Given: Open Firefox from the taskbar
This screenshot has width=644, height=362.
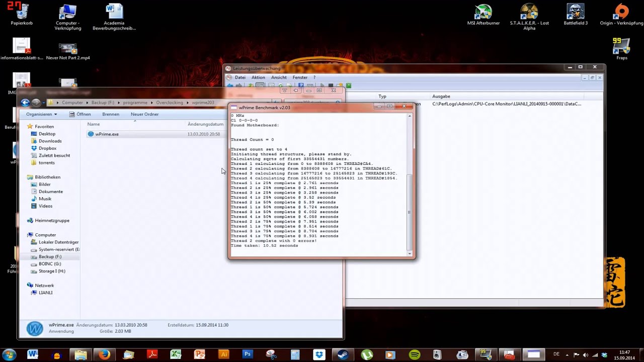Looking at the screenshot, I should 104,354.
